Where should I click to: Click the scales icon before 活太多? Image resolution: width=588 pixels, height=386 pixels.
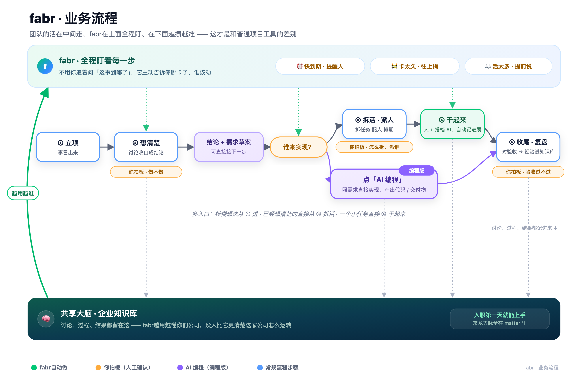[488, 66]
